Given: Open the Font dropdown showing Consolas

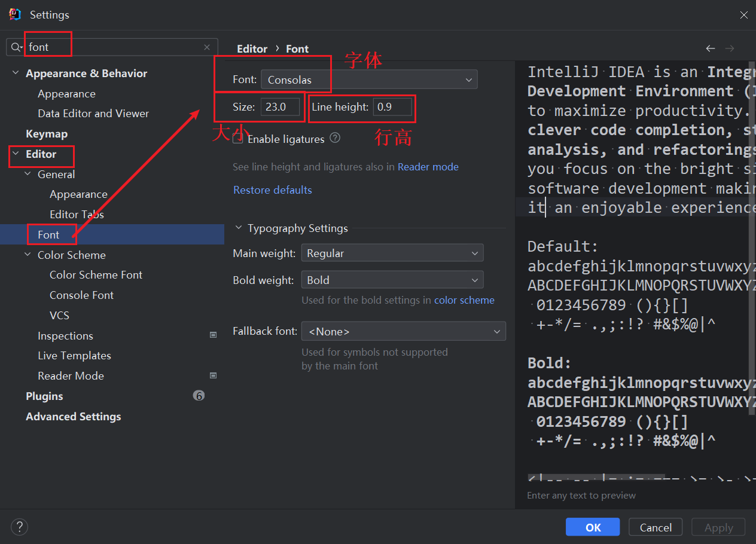Looking at the screenshot, I should (x=370, y=80).
